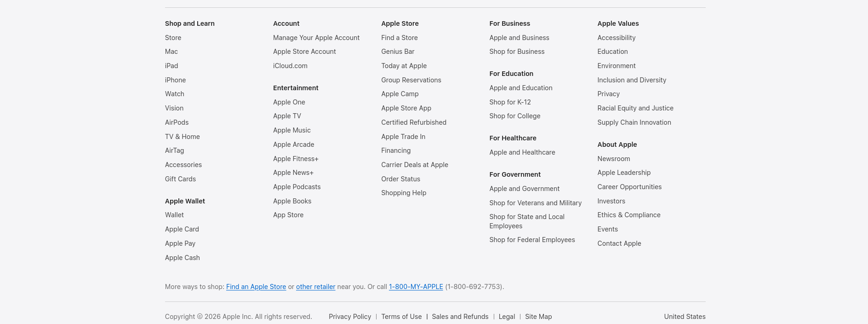The height and width of the screenshot is (324, 868).
Task: Go to the Order Status page
Action: (400, 179)
